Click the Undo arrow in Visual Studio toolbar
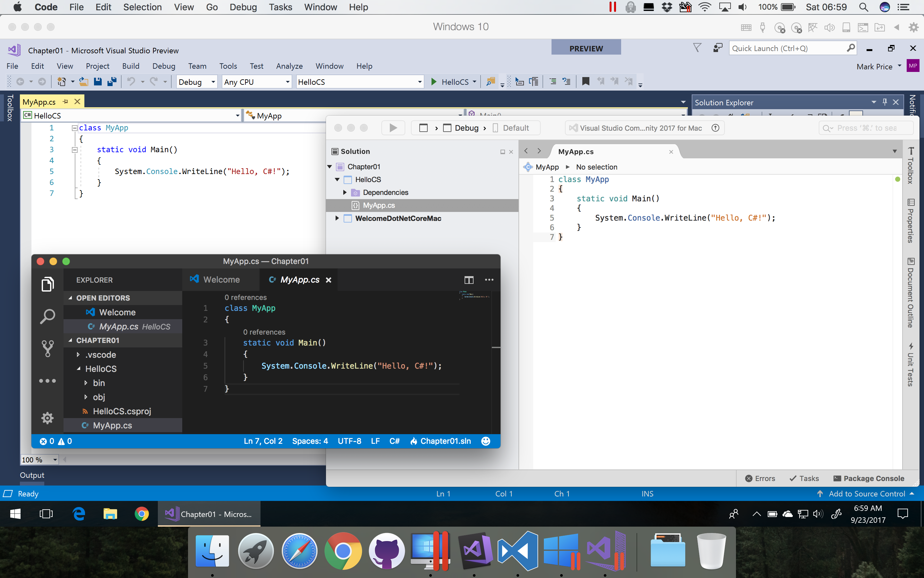The height and width of the screenshot is (578, 924). (x=131, y=82)
